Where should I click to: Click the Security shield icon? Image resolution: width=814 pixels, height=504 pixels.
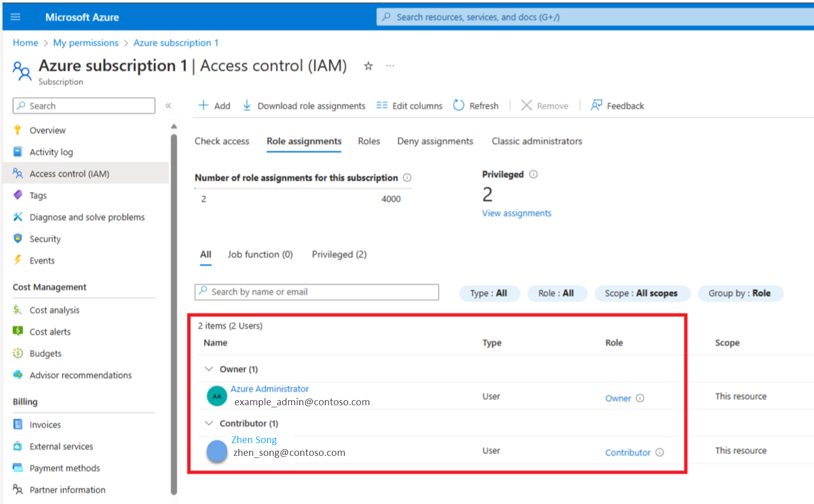[18, 238]
